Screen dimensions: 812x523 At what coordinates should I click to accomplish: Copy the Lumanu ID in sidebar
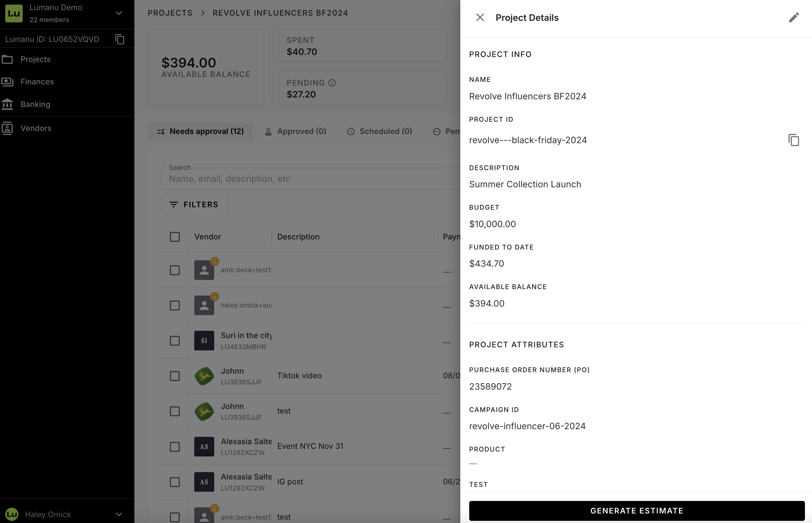tap(120, 40)
